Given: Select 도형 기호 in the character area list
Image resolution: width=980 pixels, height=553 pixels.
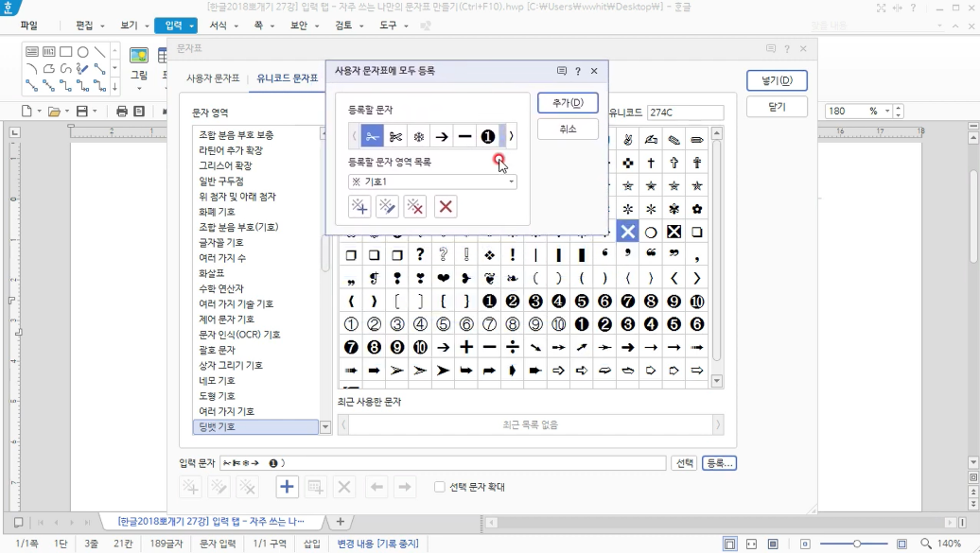Looking at the screenshot, I should 217,396.
